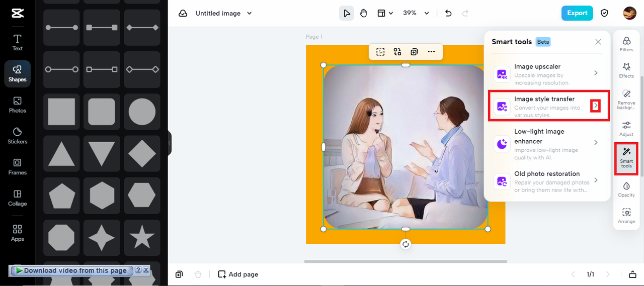Image resolution: width=644 pixels, height=286 pixels.
Task: Insert the diamond shape
Action: (x=142, y=154)
